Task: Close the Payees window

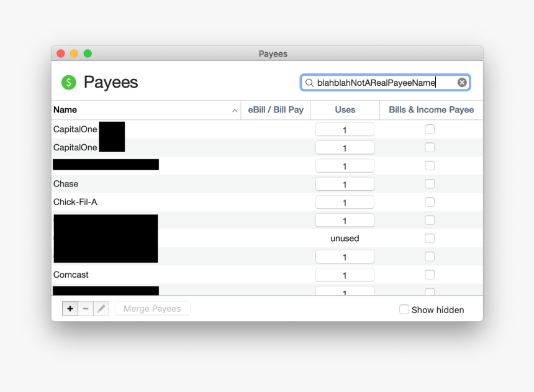Action: tap(61, 53)
